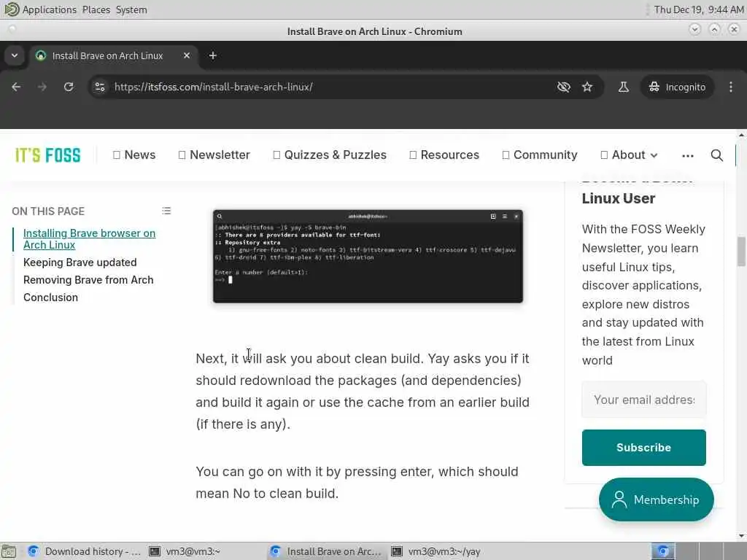The height and width of the screenshot is (560, 747).
Task: Click the page vertical scrollbar thumb
Action: click(x=741, y=251)
